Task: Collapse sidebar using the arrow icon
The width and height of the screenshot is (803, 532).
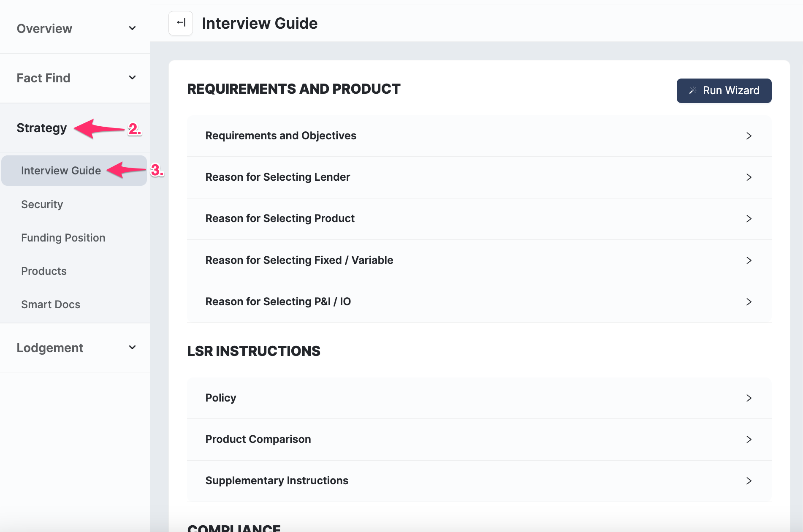Action: coord(181,23)
